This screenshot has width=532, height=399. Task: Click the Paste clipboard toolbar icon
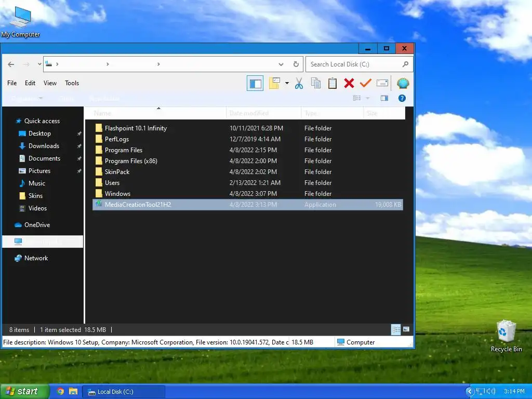(332, 83)
